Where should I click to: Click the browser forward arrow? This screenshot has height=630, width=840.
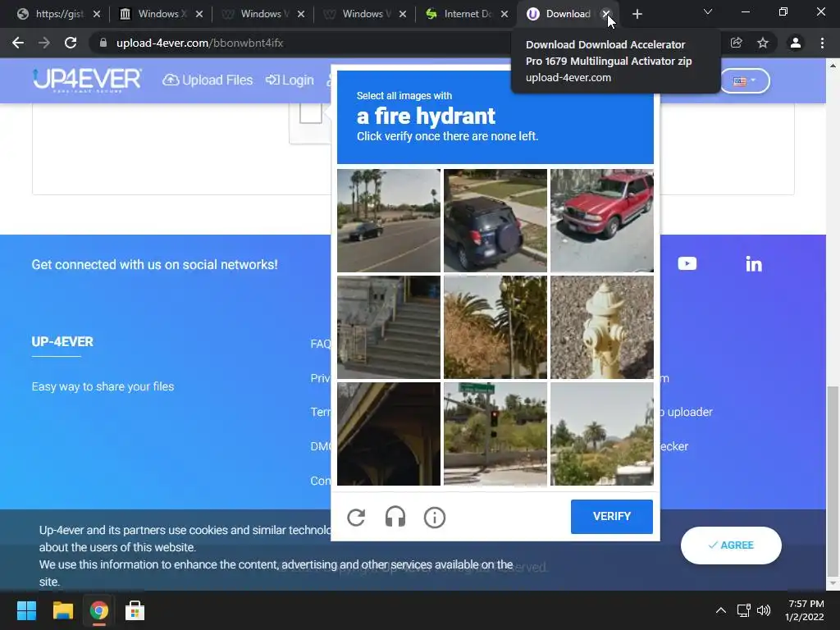pyautogui.click(x=44, y=43)
